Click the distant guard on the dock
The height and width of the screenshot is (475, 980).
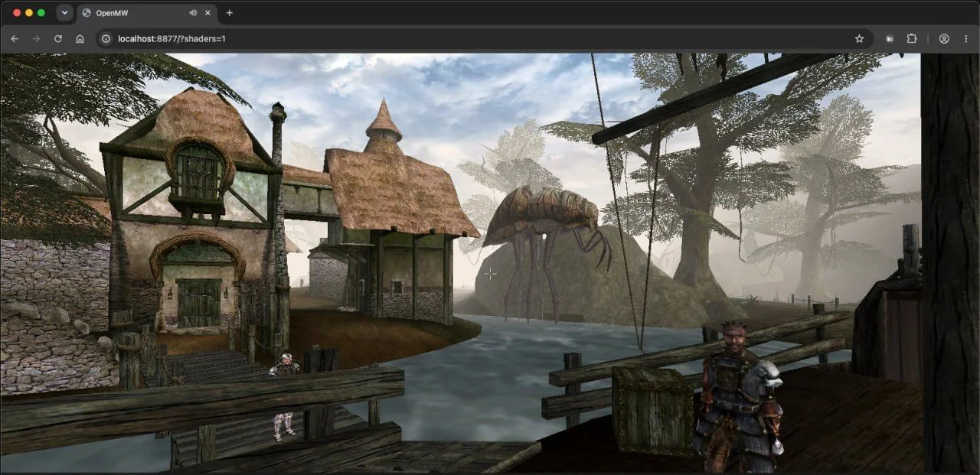285,396
